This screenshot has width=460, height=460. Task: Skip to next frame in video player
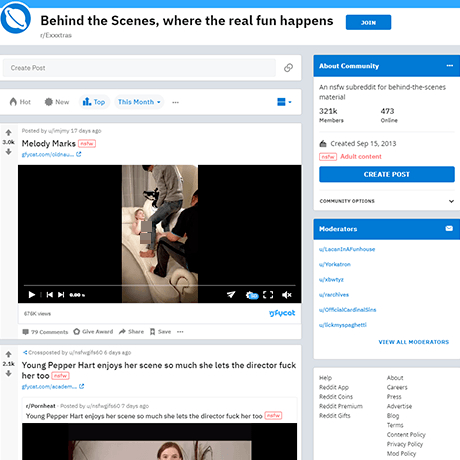pyautogui.click(x=61, y=295)
